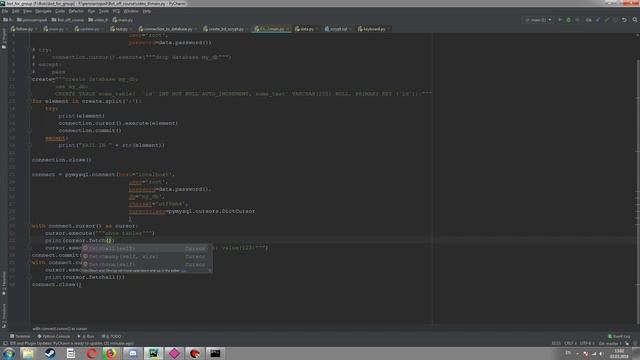Image resolution: width=640 pixels, height=360 pixels.
Task: Open the Refactor menu
Action: tap(76, 11)
